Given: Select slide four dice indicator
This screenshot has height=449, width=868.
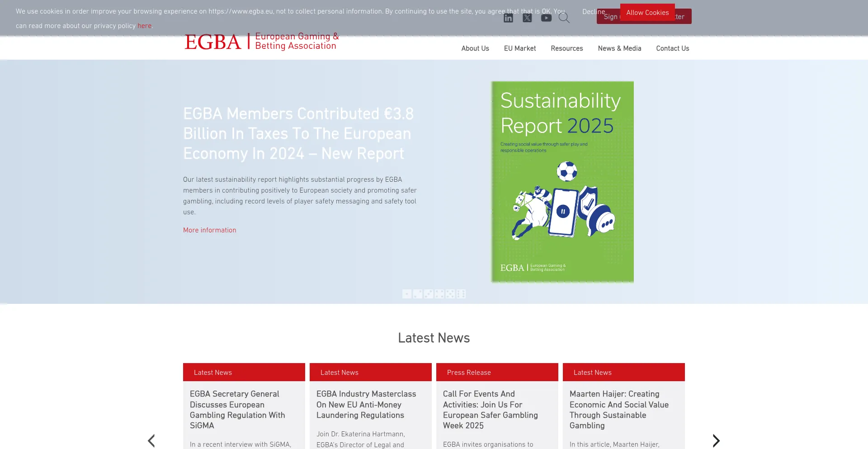Looking at the screenshot, I should (x=439, y=294).
